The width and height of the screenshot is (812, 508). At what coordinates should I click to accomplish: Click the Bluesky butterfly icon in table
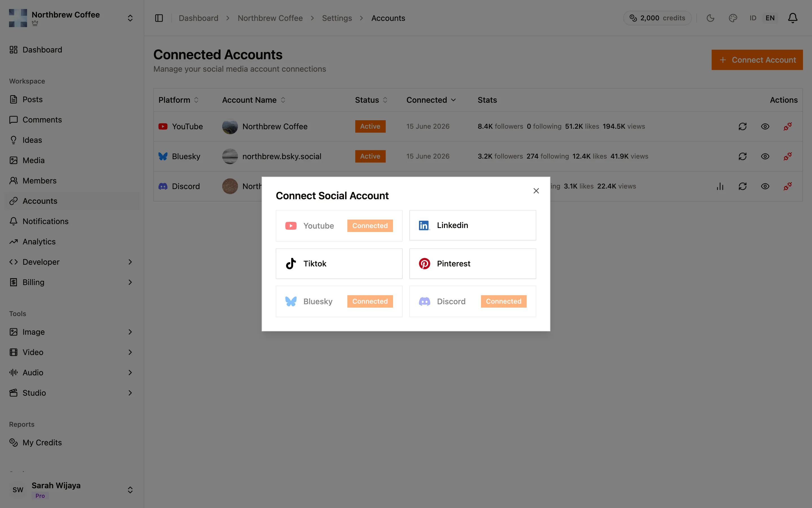(163, 156)
